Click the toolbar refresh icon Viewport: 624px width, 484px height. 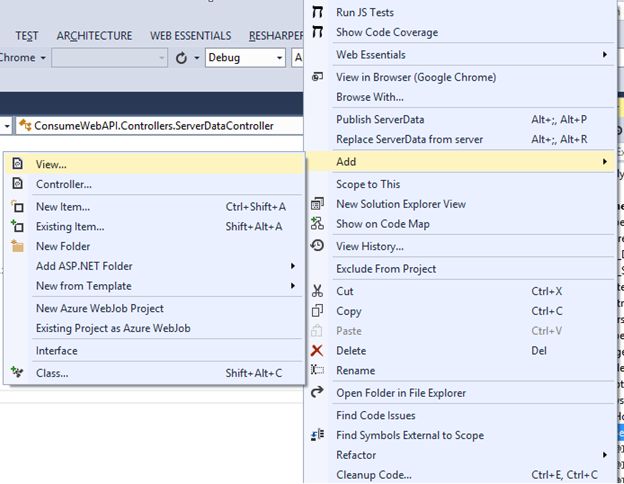(181, 58)
